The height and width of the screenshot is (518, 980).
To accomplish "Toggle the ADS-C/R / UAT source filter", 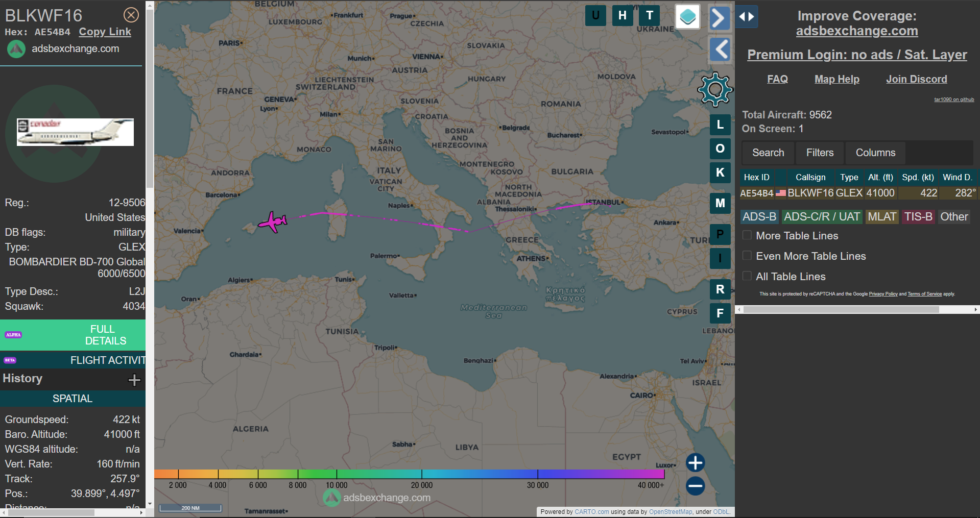I will (x=822, y=217).
